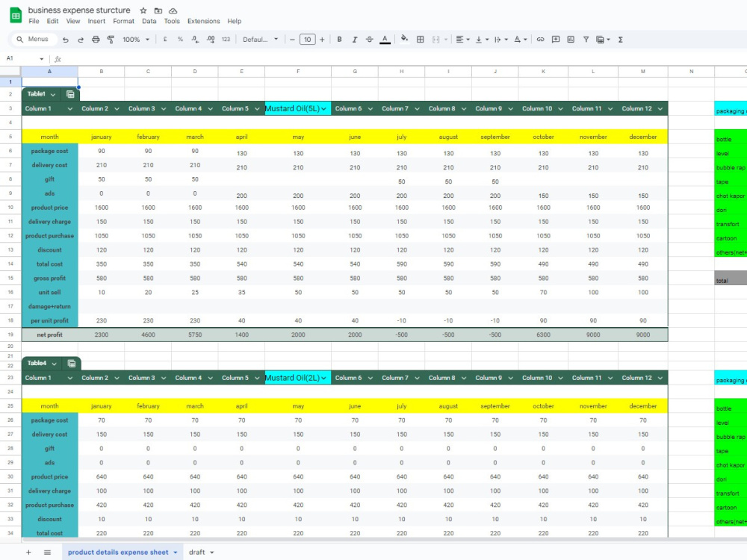Open the File menu

tap(34, 22)
